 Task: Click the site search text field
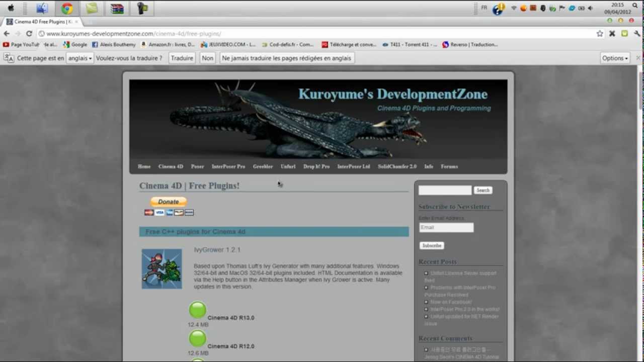[445, 190]
